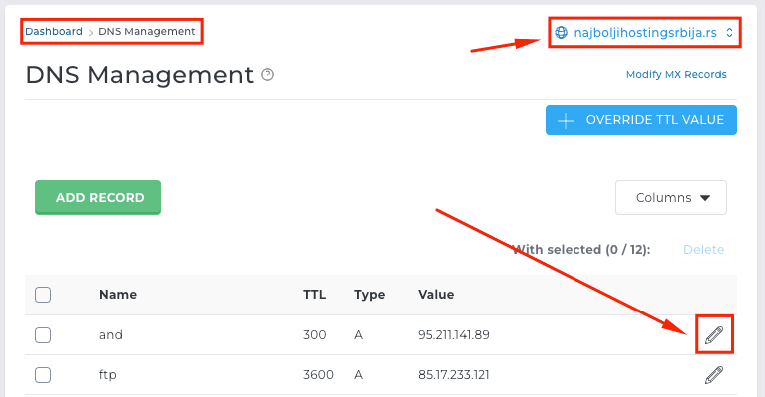Open the najboljihostingsrbija.rs domain selector
The image size is (765, 397).
click(644, 33)
